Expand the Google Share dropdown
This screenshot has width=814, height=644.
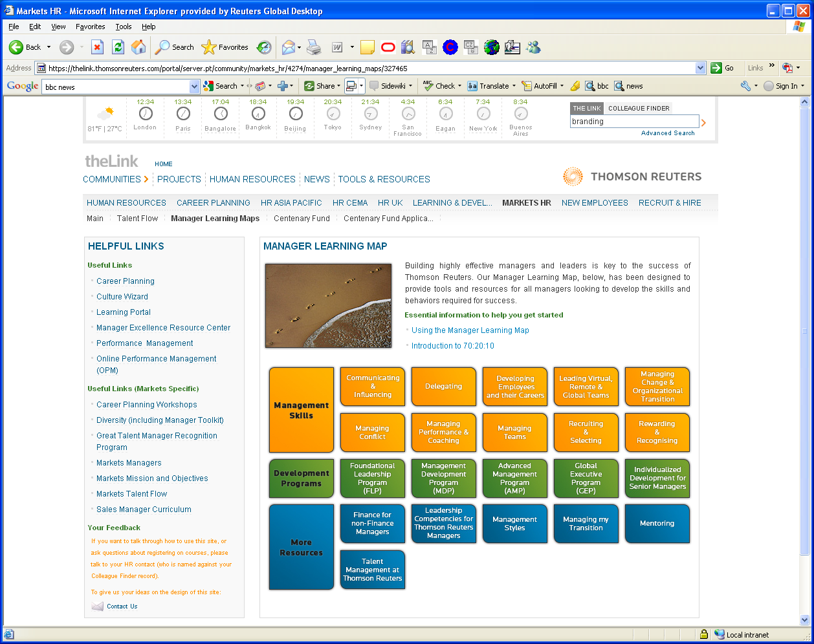point(338,86)
